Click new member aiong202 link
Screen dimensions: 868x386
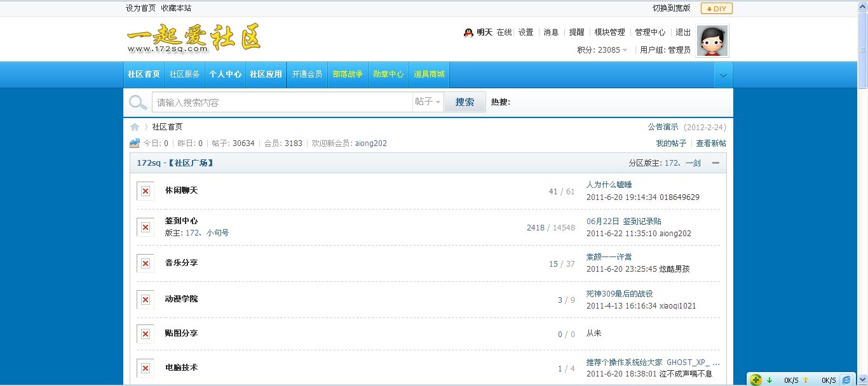pyautogui.click(x=370, y=143)
